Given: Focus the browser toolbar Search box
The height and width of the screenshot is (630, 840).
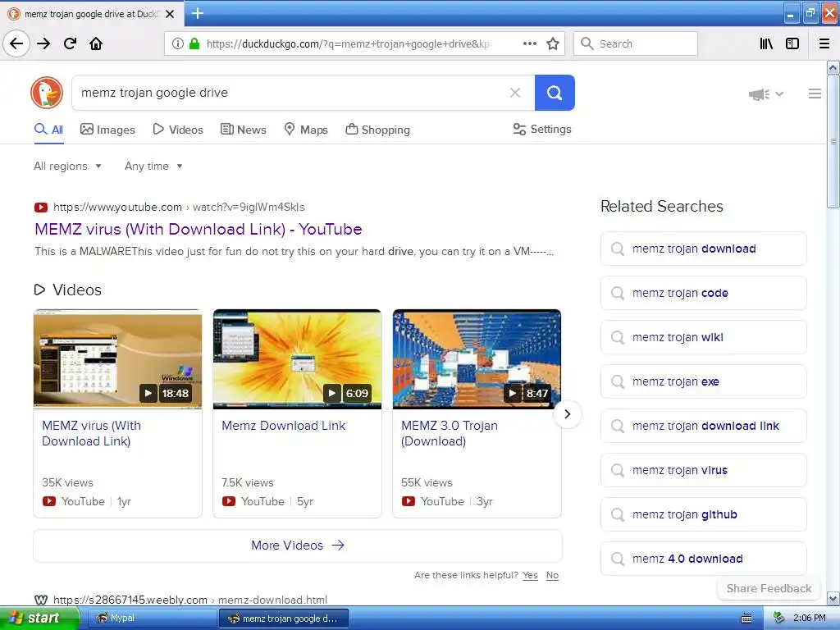Looking at the screenshot, I should (x=636, y=43).
